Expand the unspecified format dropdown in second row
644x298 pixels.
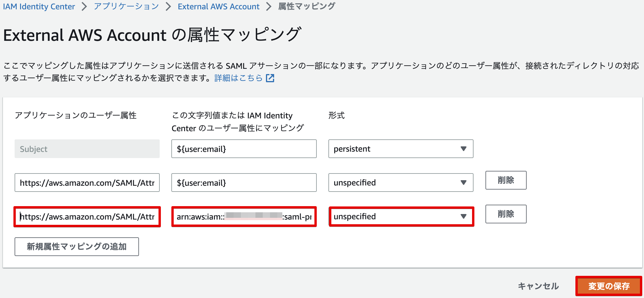[x=464, y=183]
